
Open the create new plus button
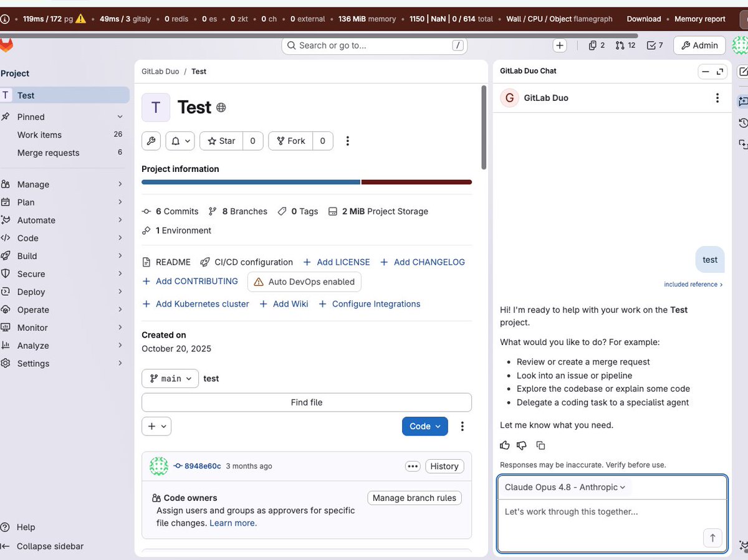(560, 45)
